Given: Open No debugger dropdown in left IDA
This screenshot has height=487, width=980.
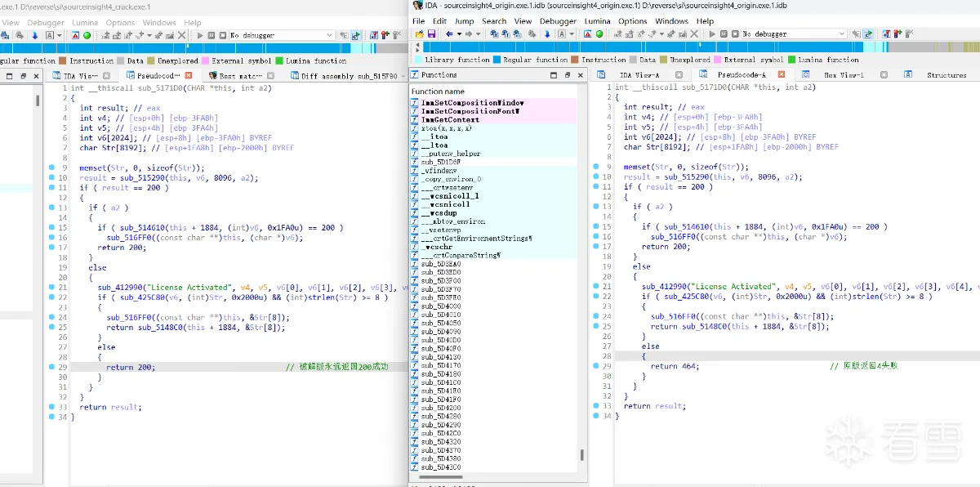Looking at the screenshot, I should (x=282, y=35).
